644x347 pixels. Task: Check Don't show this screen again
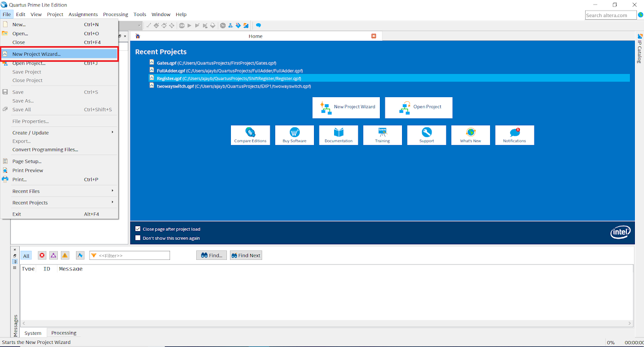point(138,238)
